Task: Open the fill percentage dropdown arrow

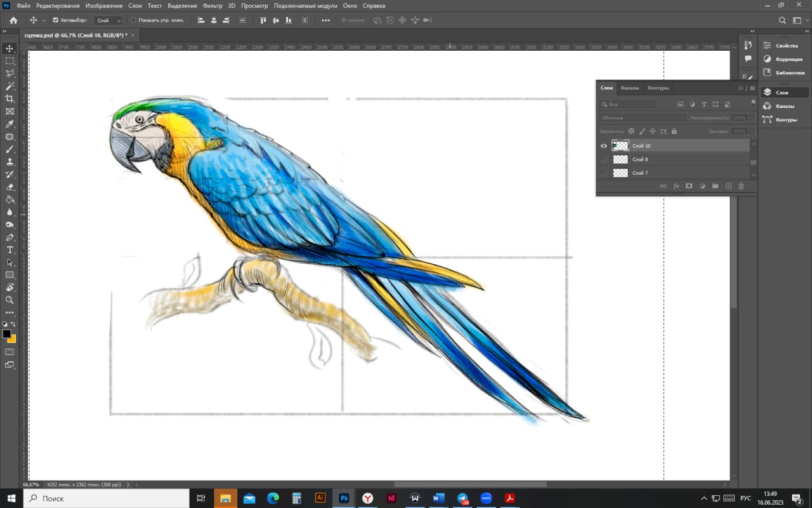Action: pos(752,131)
